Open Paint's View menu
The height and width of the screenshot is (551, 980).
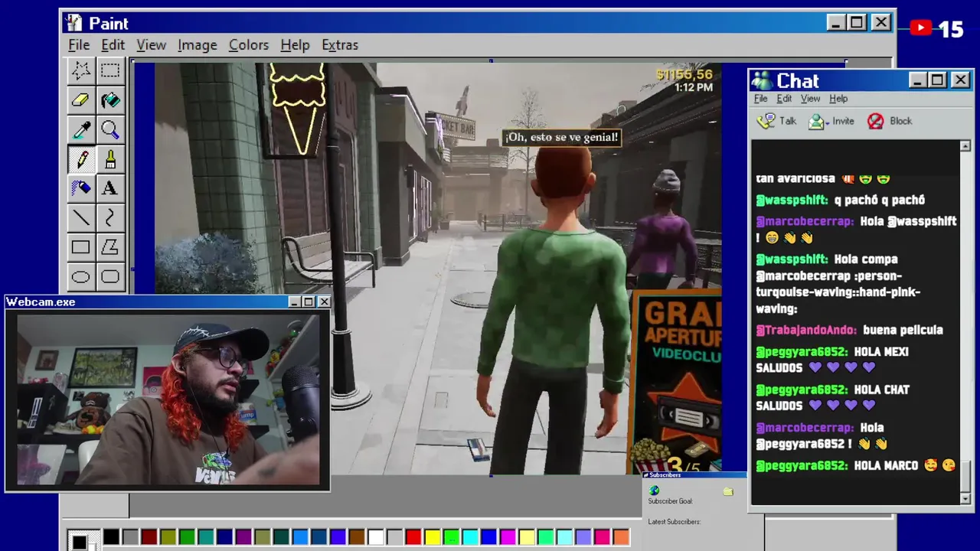click(x=151, y=45)
